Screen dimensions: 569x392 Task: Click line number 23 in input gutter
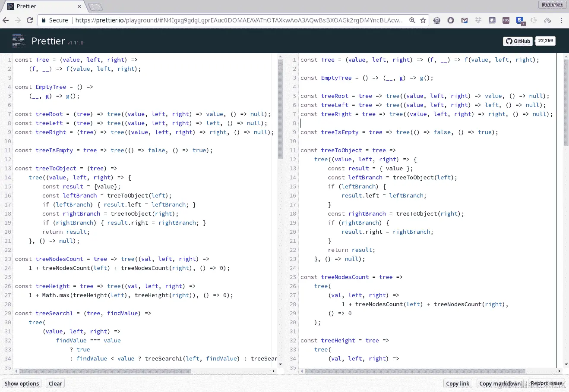pos(8,259)
